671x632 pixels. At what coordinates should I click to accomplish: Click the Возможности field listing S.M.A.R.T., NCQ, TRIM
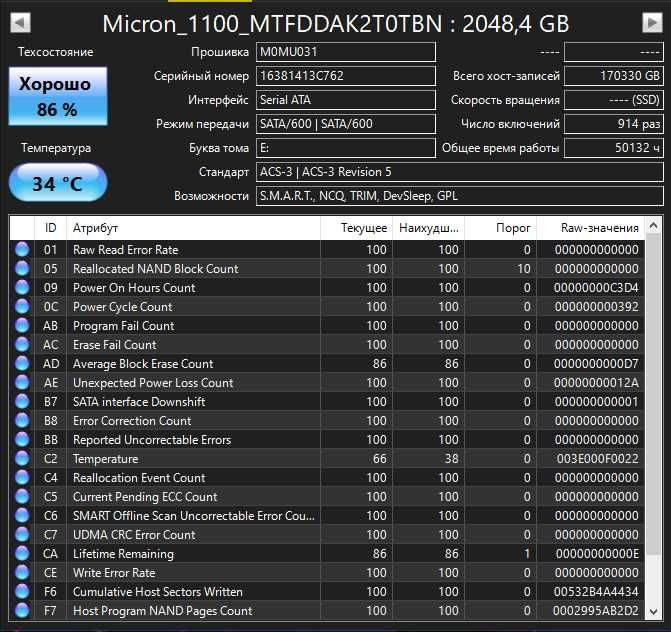point(460,196)
